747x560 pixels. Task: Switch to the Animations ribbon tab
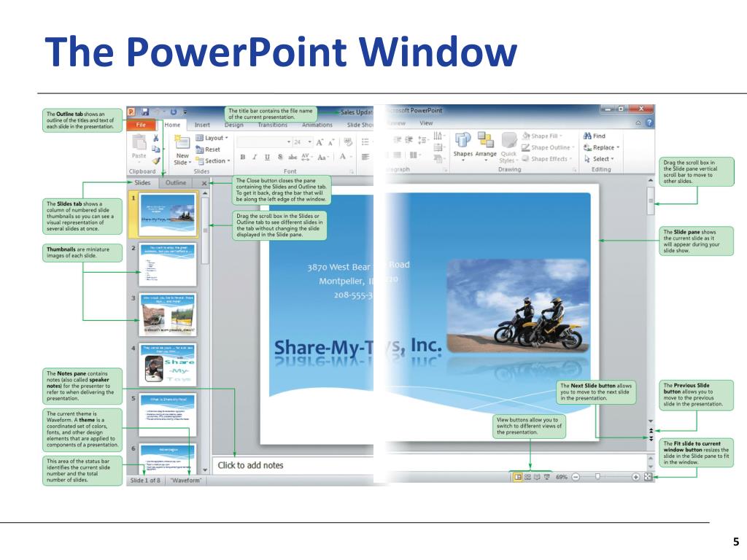tap(317, 125)
